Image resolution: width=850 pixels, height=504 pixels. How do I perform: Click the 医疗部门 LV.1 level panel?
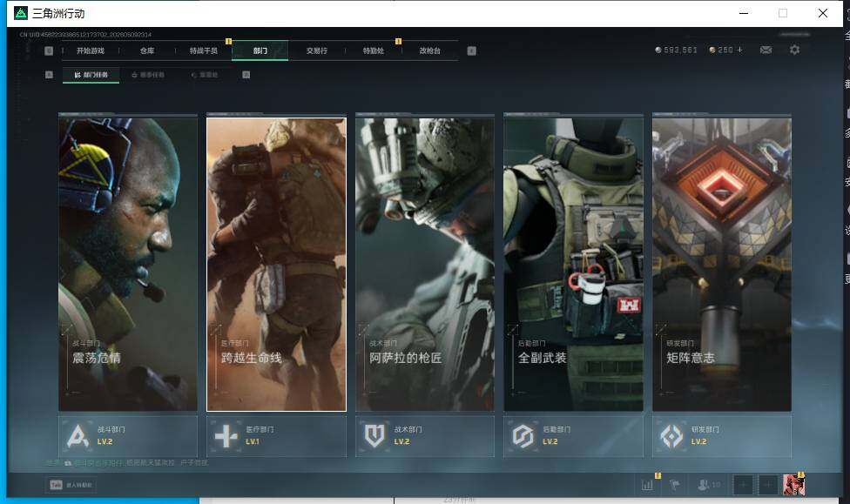click(x=276, y=436)
